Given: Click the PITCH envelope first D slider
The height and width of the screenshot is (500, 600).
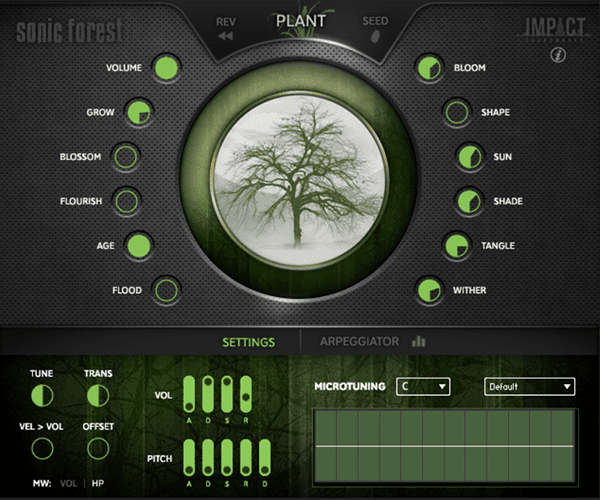Looking at the screenshot, I should coord(208,457).
